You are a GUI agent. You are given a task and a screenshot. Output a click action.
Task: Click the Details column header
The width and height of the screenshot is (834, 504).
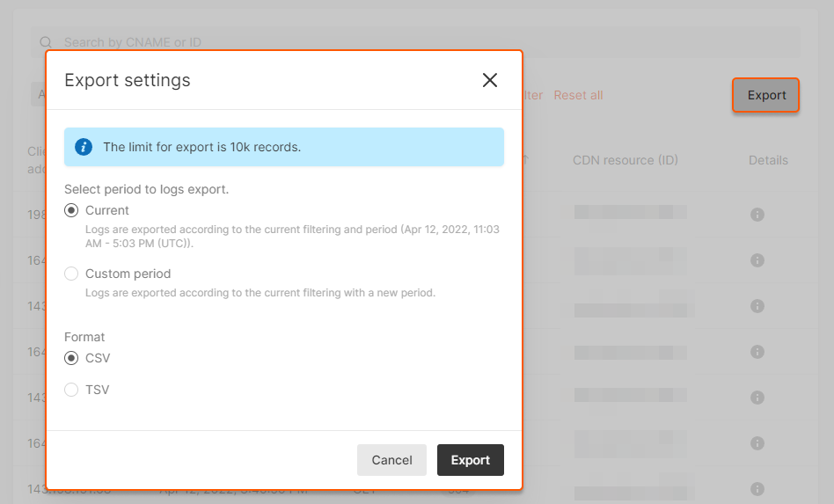[768, 160]
